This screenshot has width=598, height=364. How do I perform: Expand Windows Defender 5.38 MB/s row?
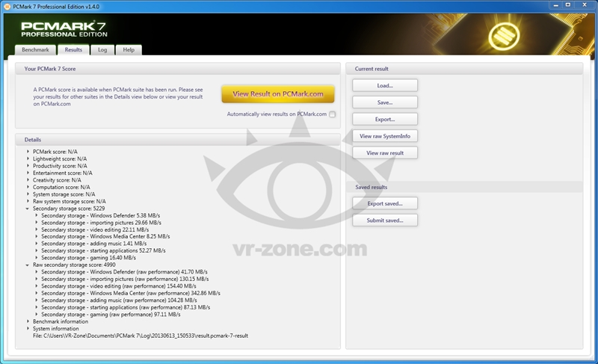(x=36, y=215)
